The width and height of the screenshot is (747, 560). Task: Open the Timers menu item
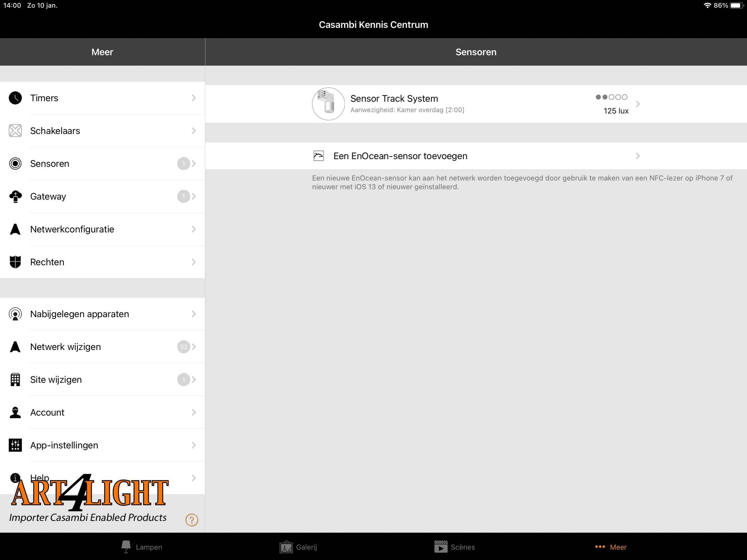tap(103, 98)
